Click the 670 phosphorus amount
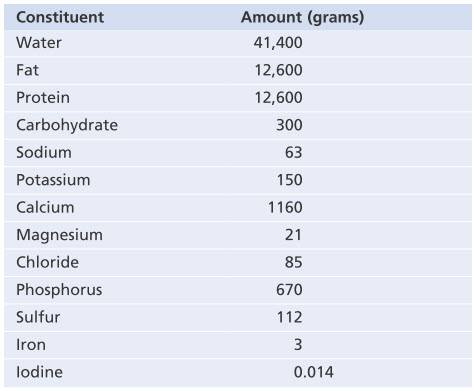Viewport: 474px width, 391px height. pyautogui.click(x=289, y=290)
